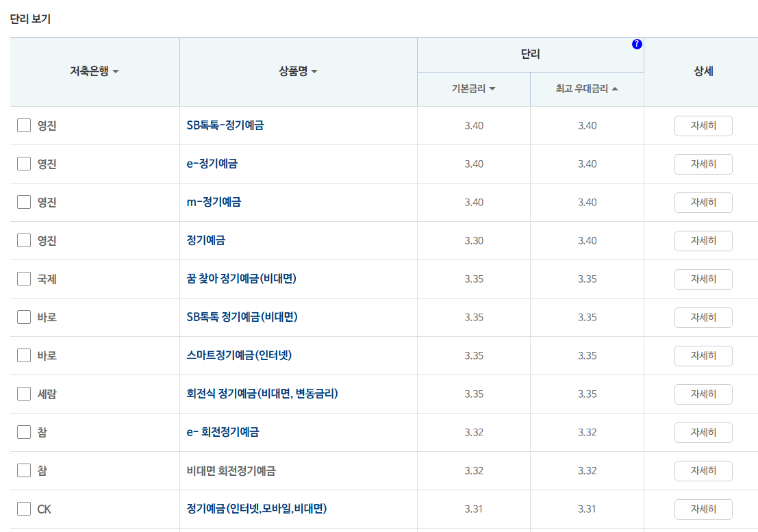Click the 국제 bank name
This screenshot has height=532, width=758.
47,279
